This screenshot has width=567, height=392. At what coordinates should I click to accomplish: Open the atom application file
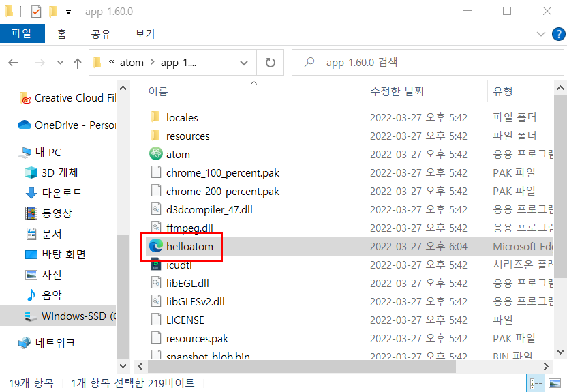pos(178,154)
